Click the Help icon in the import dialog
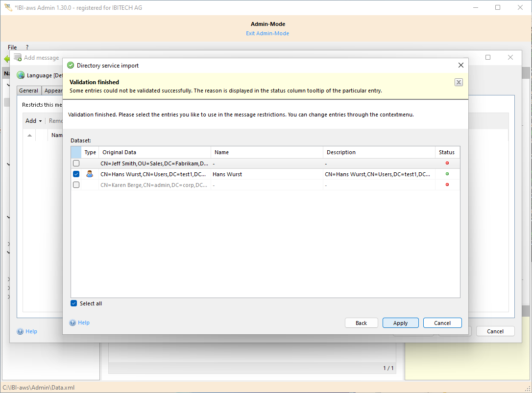 [x=73, y=323]
